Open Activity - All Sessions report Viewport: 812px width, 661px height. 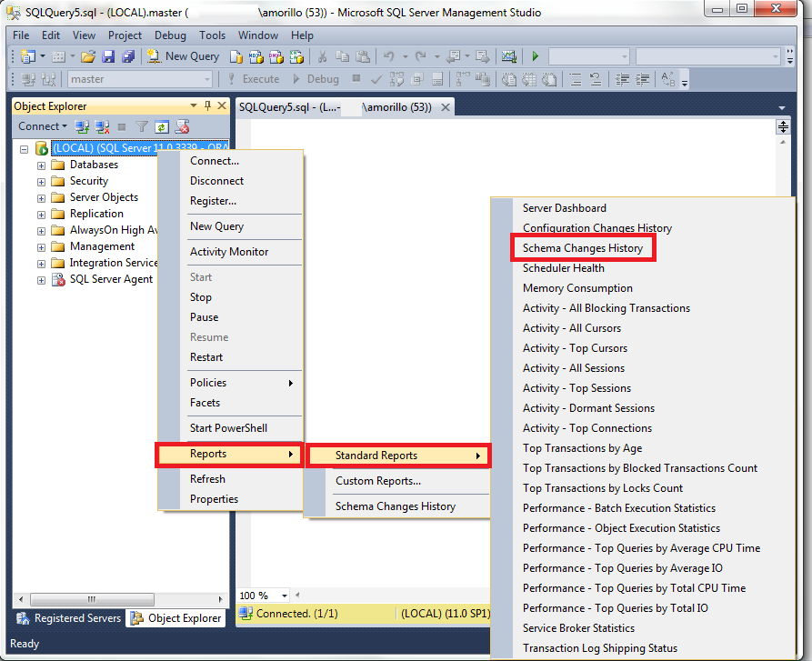point(574,368)
